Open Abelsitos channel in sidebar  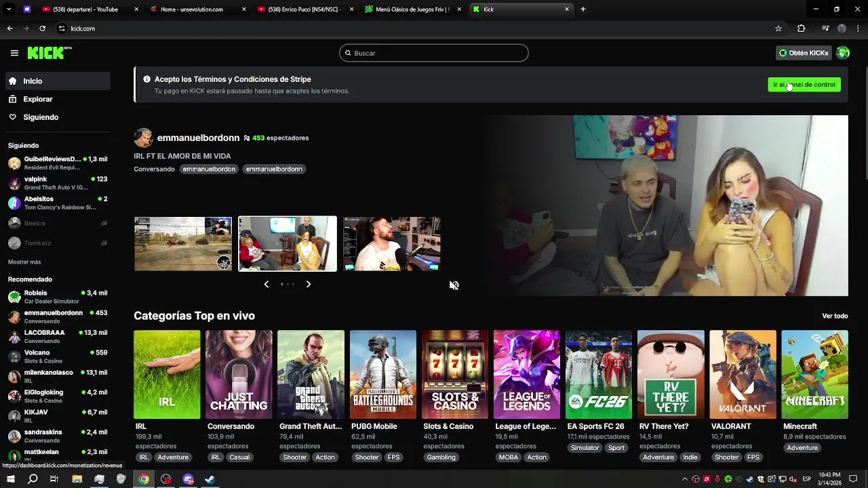pos(58,203)
